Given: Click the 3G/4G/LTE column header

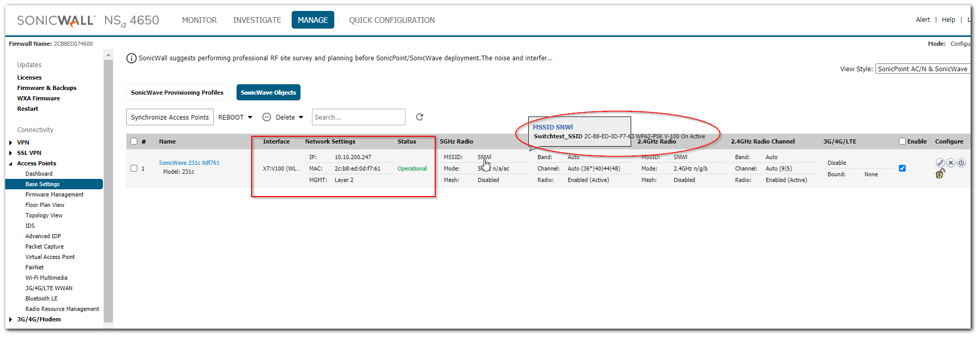Looking at the screenshot, I should (x=840, y=141).
